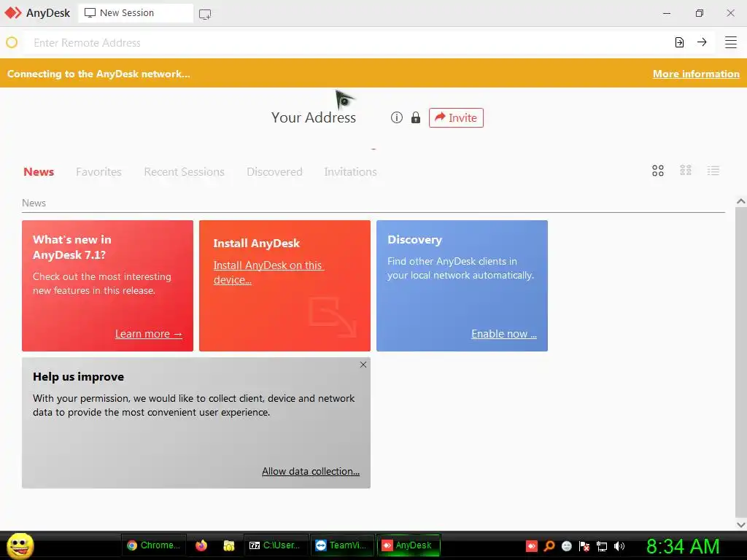
Task: Switch to the Favorites tab
Action: [98, 172]
